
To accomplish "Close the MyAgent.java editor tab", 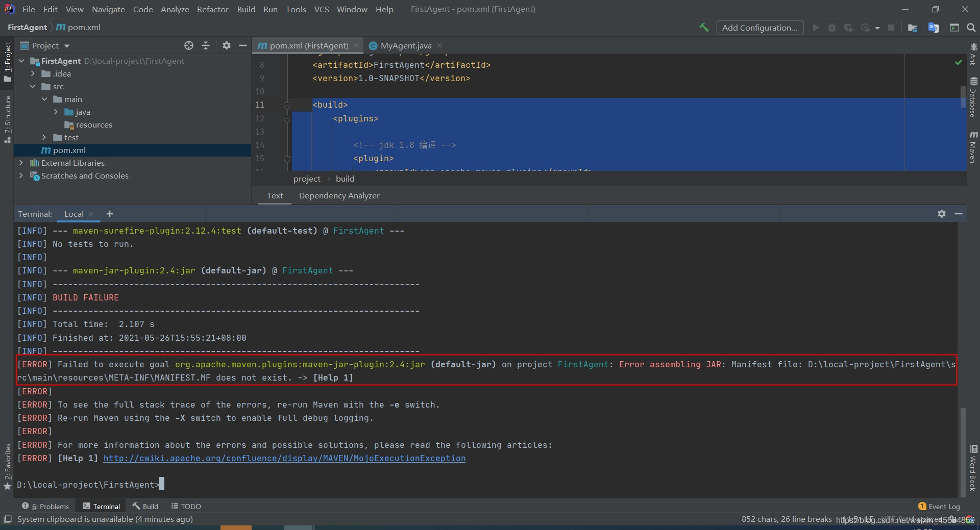I will [439, 45].
